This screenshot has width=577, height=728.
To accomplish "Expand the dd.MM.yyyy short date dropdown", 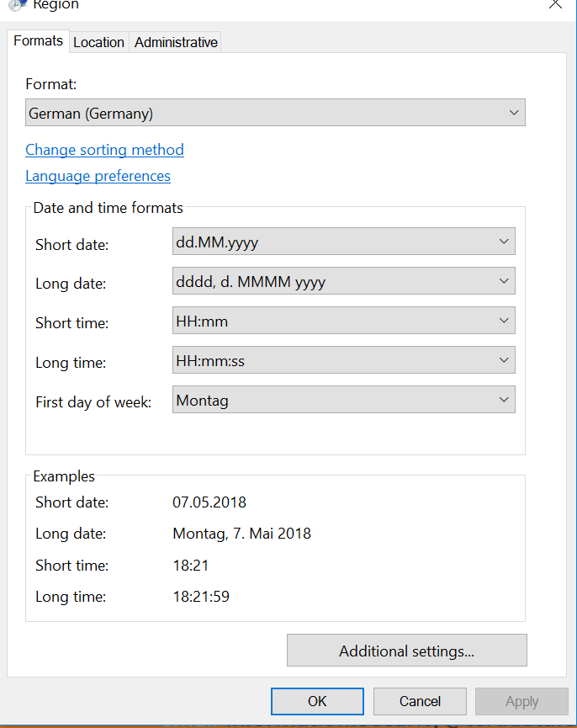I will [343, 242].
